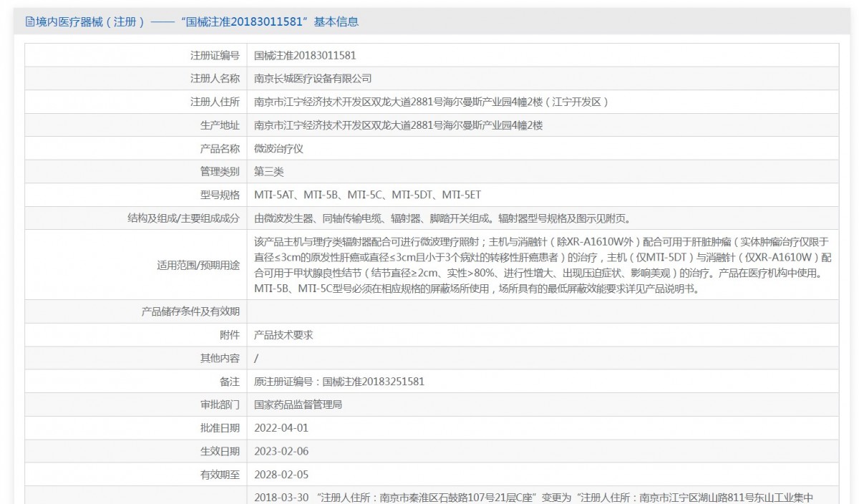Select company name 南京长城医疗设备有限公司
This screenshot has height=504, width=859.
[x=313, y=79]
